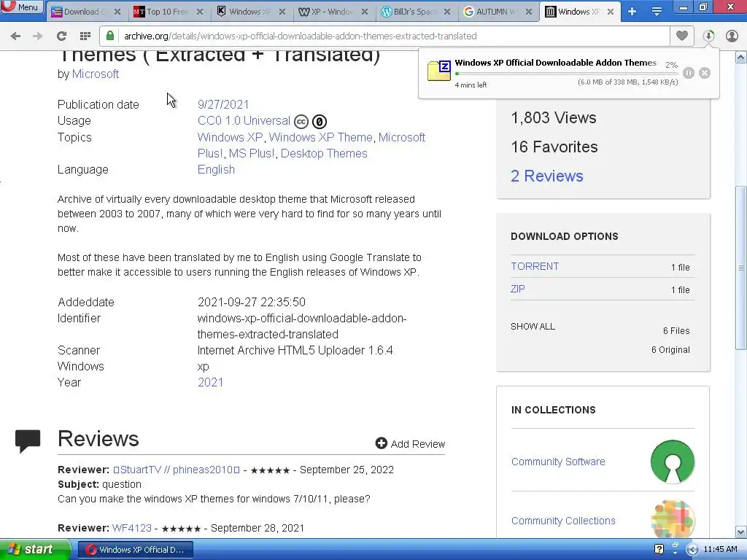Screen dimensions: 747x560
Task: Open the Microsoft Plus! topic link
Action: 311,145
